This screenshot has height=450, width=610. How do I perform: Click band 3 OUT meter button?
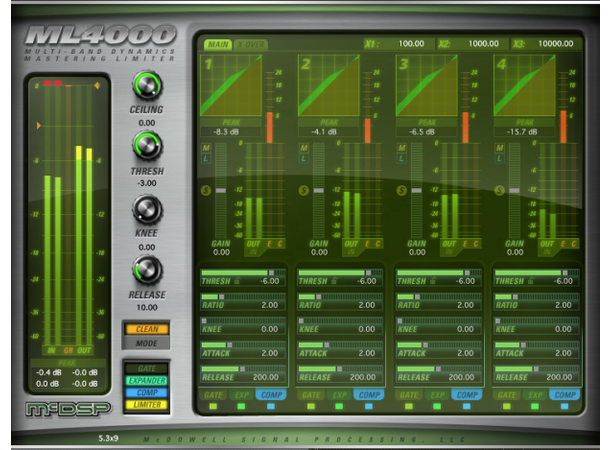click(x=449, y=244)
